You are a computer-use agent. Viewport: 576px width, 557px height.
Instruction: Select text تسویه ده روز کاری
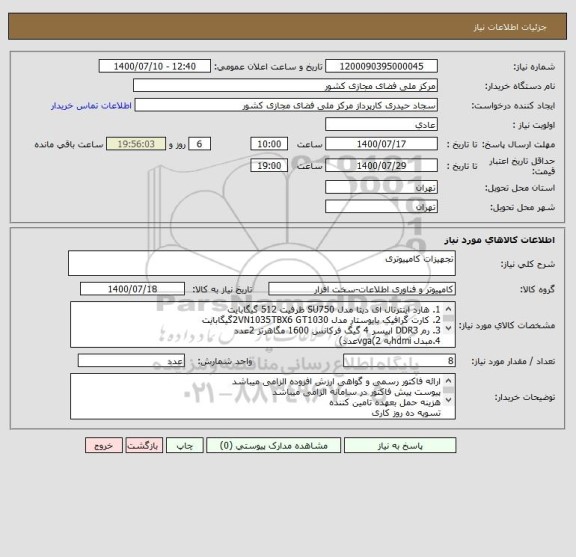coord(406,413)
